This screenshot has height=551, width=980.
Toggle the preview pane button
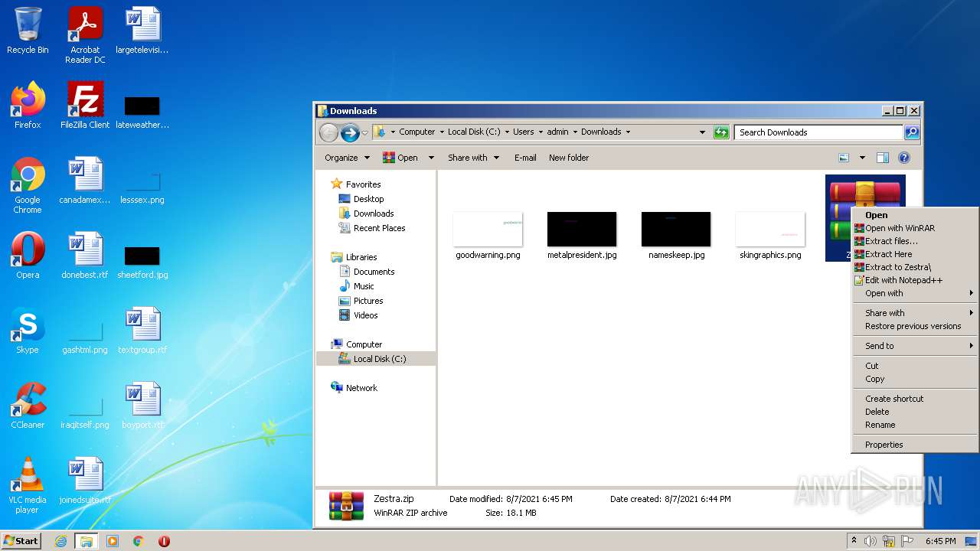[x=882, y=158]
